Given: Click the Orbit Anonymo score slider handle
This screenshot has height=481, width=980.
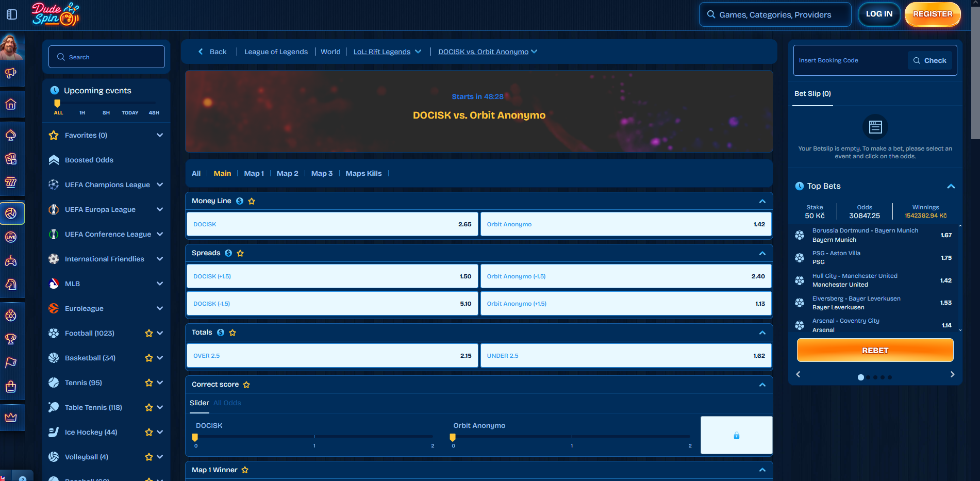Looking at the screenshot, I should tap(453, 437).
